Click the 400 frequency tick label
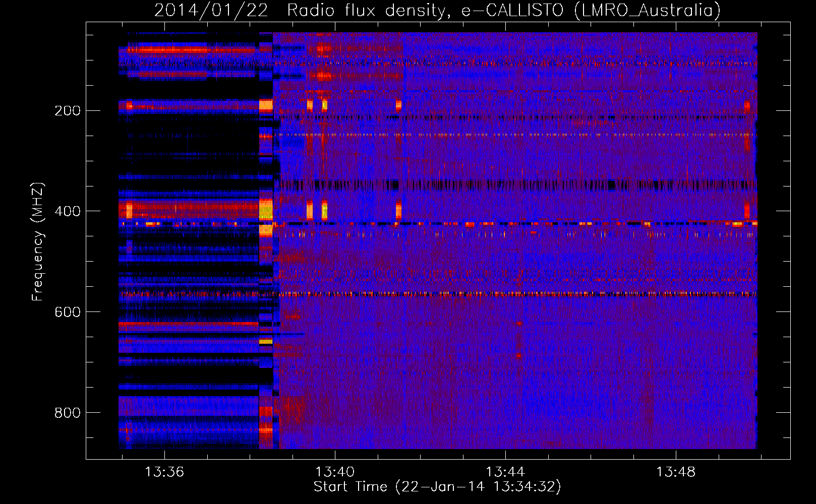Viewport: 816px width, 504px height. click(x=68, y=211)
